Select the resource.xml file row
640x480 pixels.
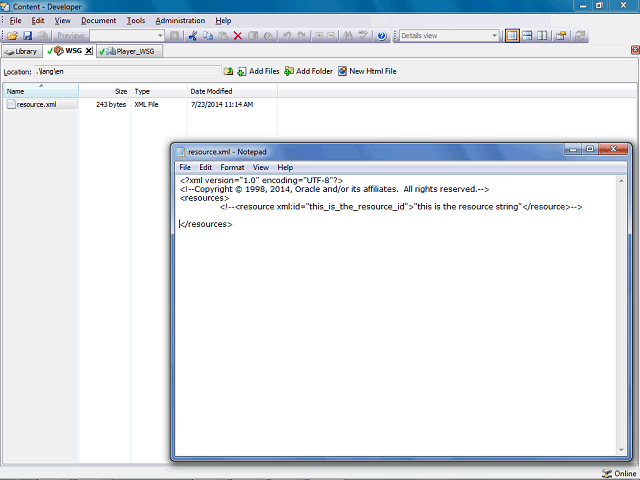coord(41,104)
